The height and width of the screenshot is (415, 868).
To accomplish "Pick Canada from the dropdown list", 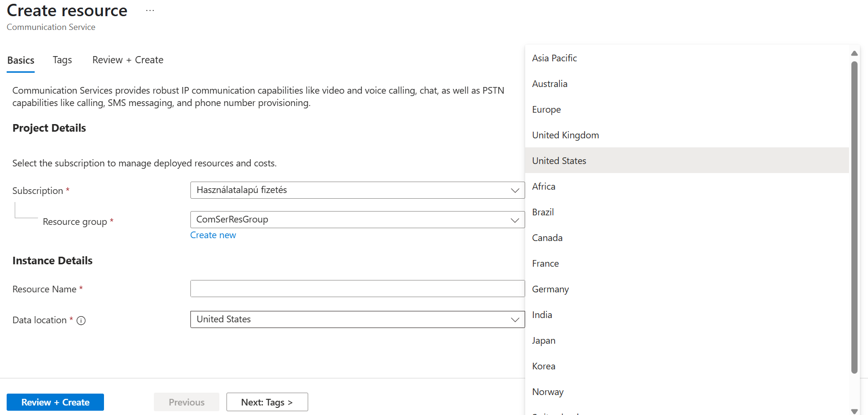I will pyautogui.click(x=687, y=238).
